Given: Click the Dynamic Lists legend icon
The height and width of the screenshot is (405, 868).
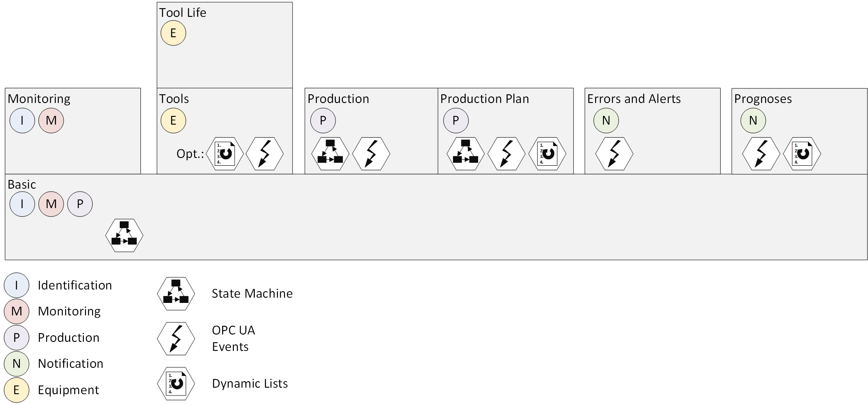Looking at the screenshot, I should (176, 383).
